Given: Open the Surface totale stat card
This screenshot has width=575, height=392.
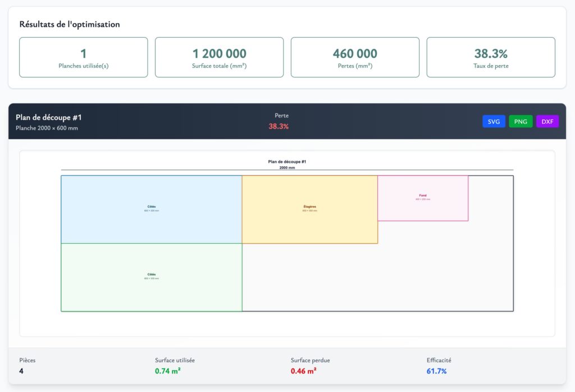Looking at the screenshot, I should (x=219, y=57).
